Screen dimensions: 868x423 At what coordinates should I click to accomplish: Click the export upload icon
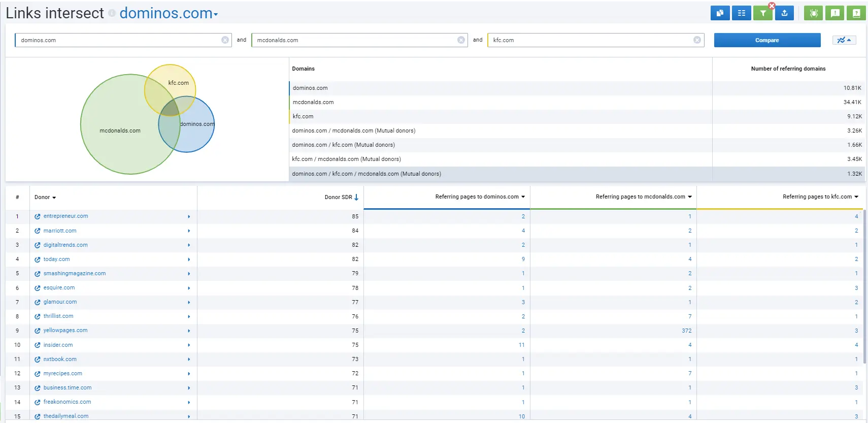(784, 13)
